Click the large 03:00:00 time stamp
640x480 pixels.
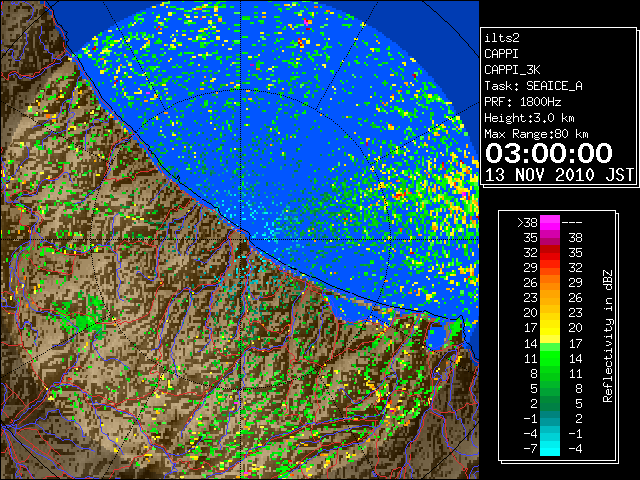549,153
